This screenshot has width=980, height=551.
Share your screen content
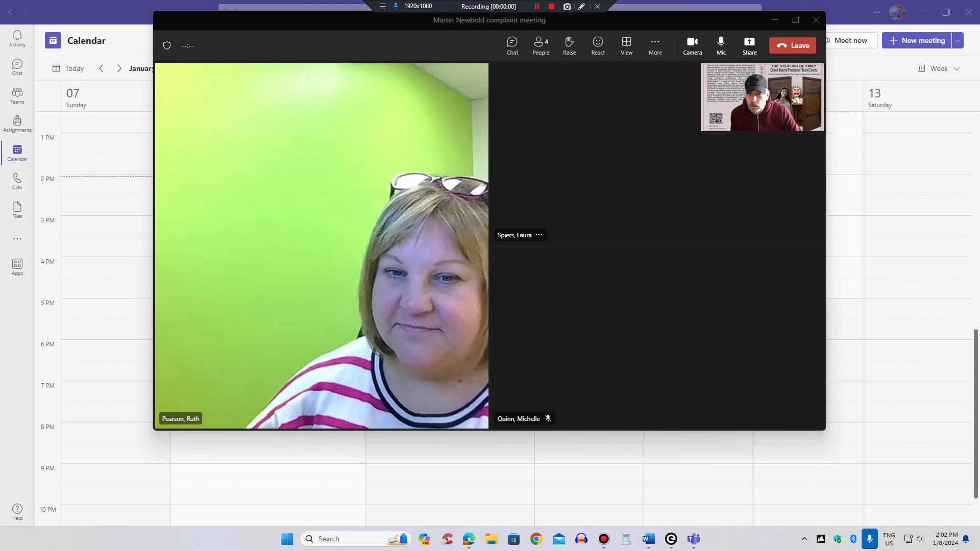[749, 45]
